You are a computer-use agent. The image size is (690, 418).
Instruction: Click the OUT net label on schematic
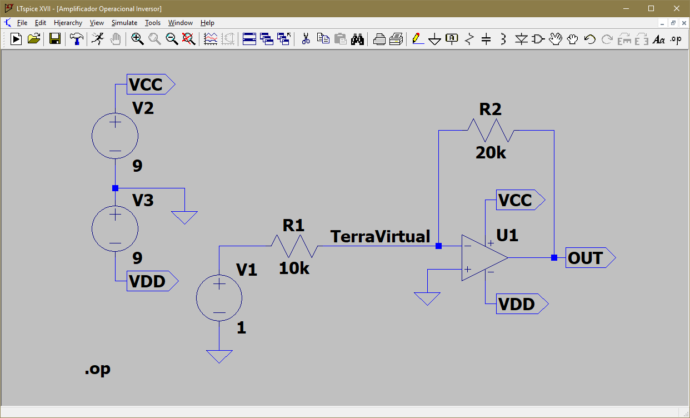(x=588, y=258)
